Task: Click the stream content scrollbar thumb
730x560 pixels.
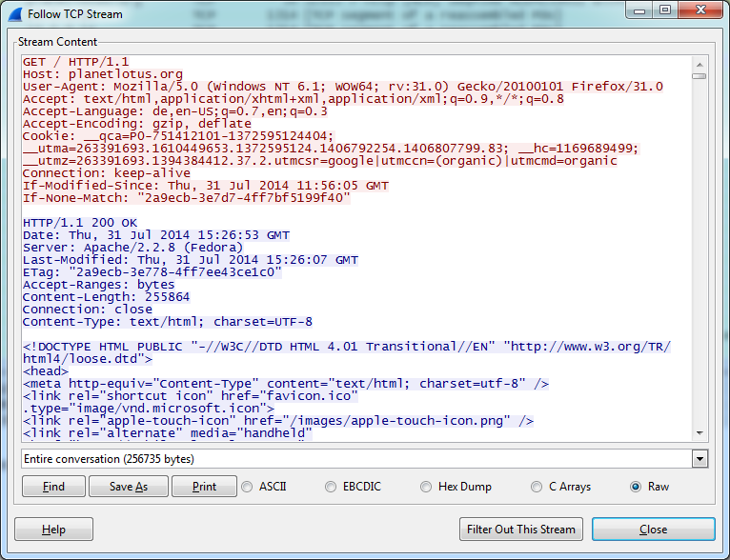Action: pyautogui.click(x=699, y=76)
